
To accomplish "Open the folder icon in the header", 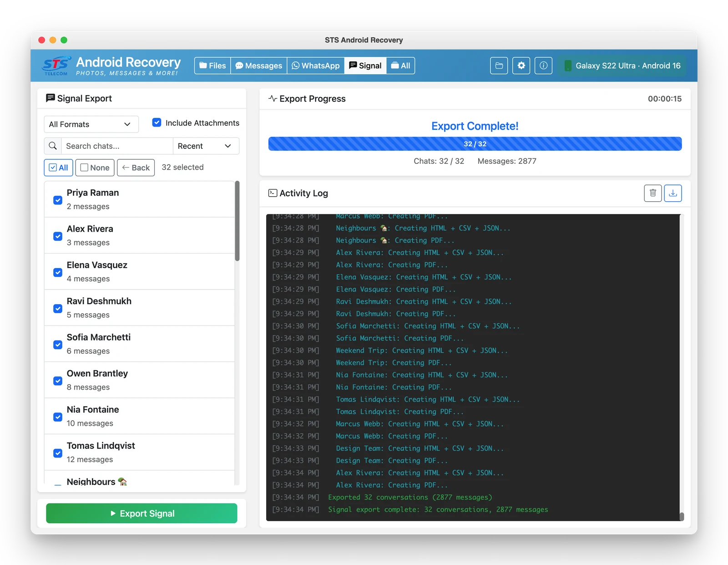I will (x=499, y=66).
